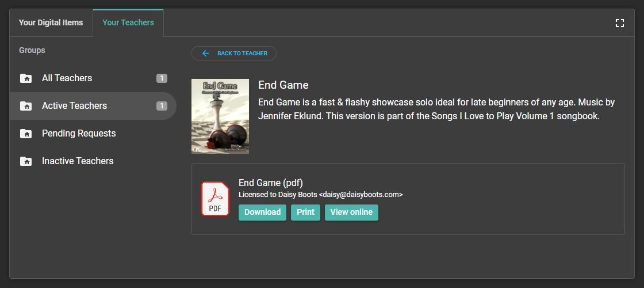
Task: Click the Active Teachers count badge
Action: coord(162,106)
